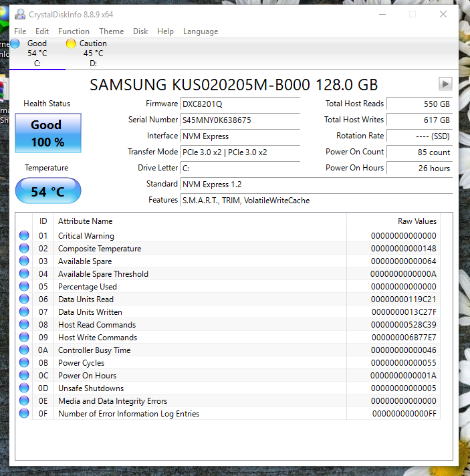This screenshot has width=470, height=476.
Task: Click raw value 000000000000FF
Action: [x=404, y=414]
